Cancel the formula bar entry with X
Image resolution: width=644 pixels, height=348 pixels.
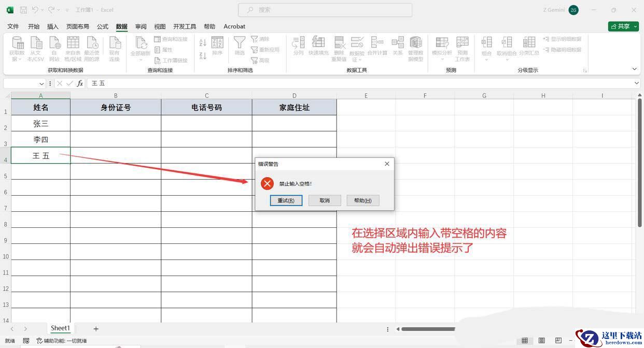point(60,83)
